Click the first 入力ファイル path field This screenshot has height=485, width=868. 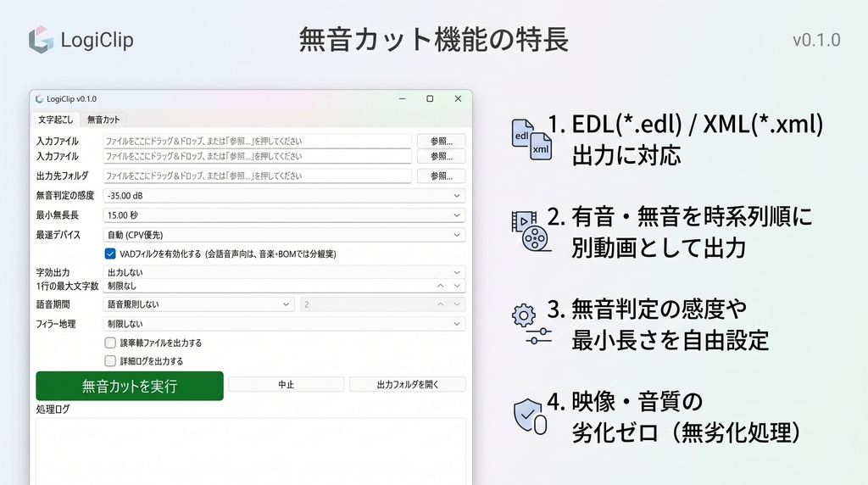(257, 142)
